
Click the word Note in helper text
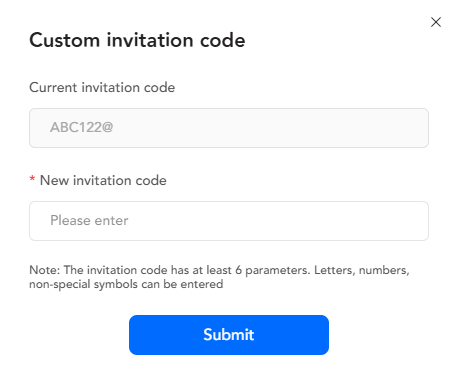(x=44, y=270)
